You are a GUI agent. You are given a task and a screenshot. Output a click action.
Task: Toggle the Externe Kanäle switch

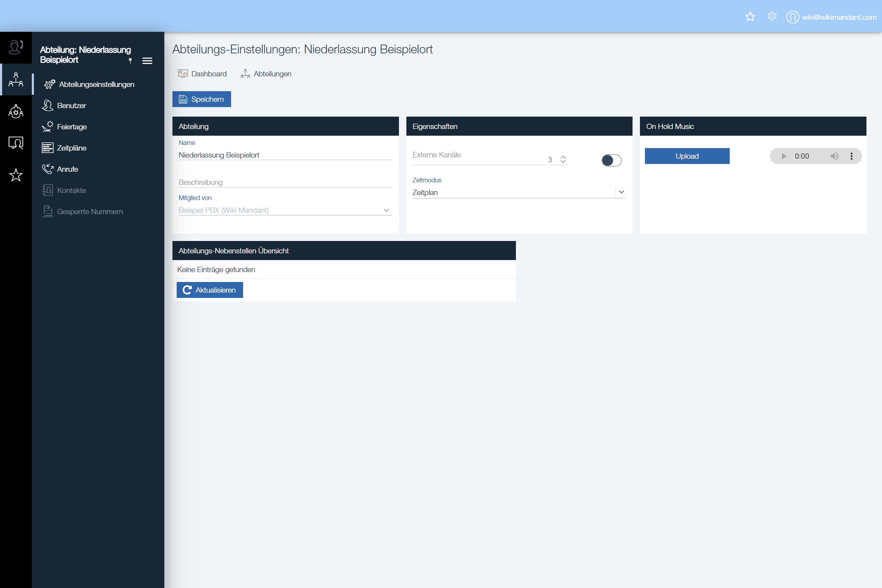[611, 160]
